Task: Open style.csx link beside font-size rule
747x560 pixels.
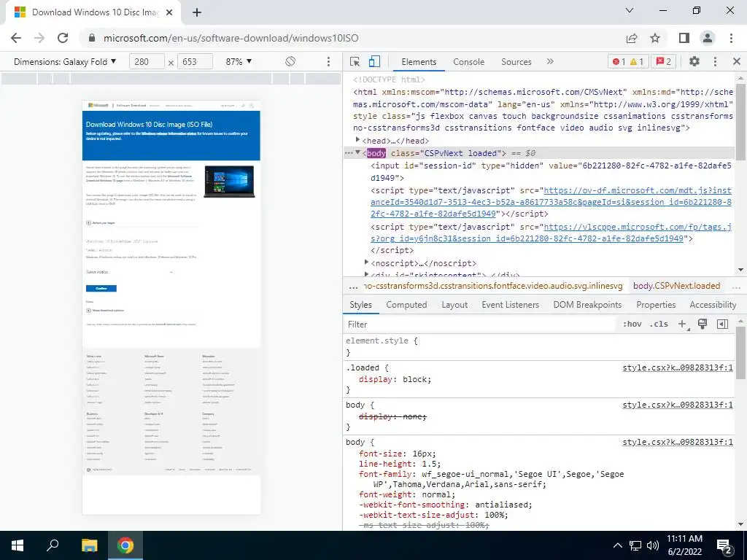Action: click(x=678, y=442)
